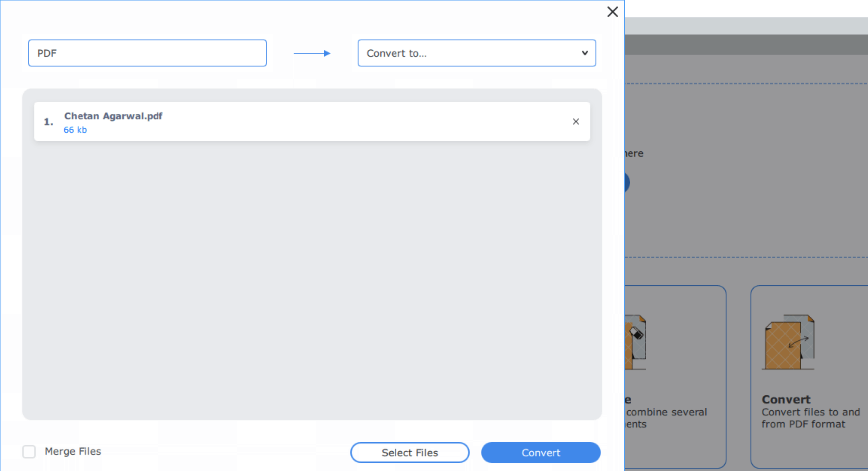Open the 66 kb file size link
This screenshot has width=868, height=471.
(75, 130)
